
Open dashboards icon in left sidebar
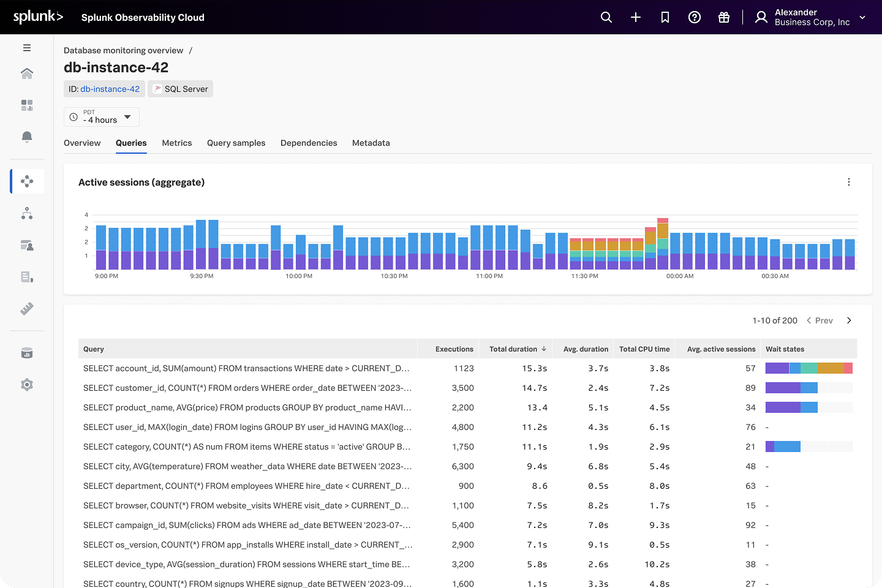27,105
